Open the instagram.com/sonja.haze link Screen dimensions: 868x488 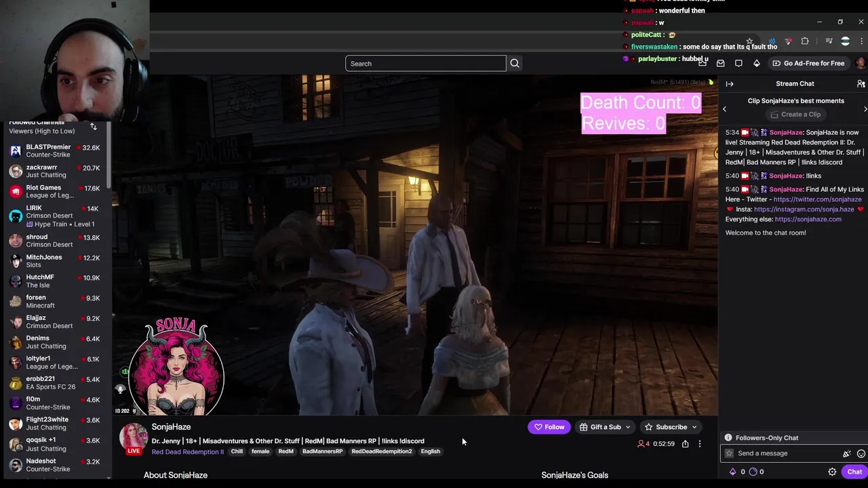pyautogui.click(x=804, y=209)
